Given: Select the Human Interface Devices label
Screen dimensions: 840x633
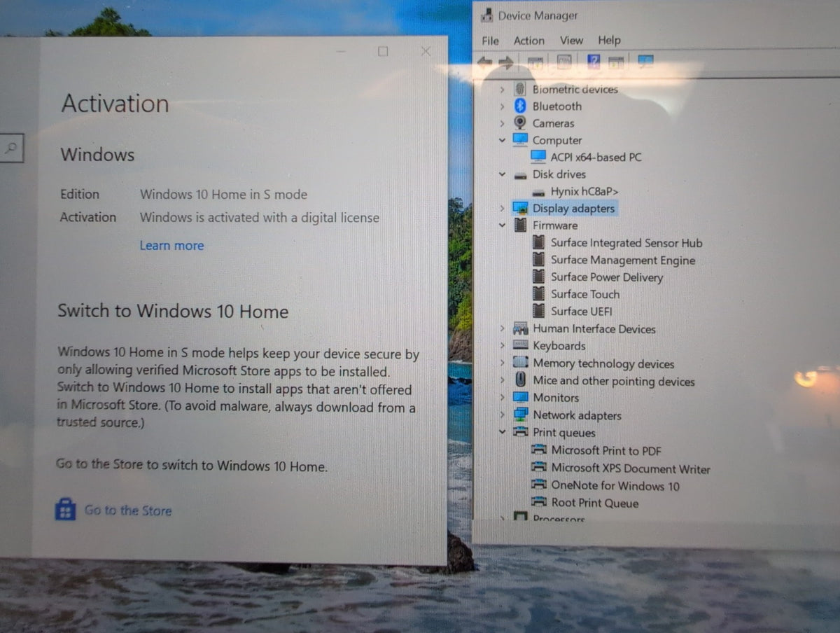Looking at the screenshot, I should click(x=594, y=328).
